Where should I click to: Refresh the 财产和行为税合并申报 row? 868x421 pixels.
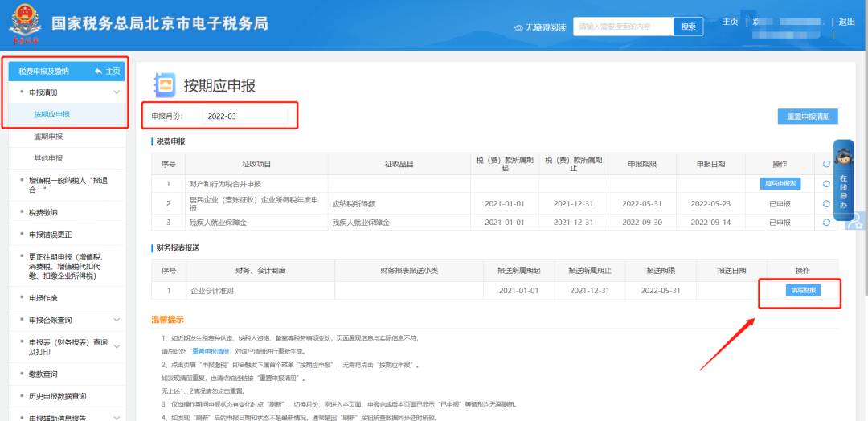(x=825, y=183)
